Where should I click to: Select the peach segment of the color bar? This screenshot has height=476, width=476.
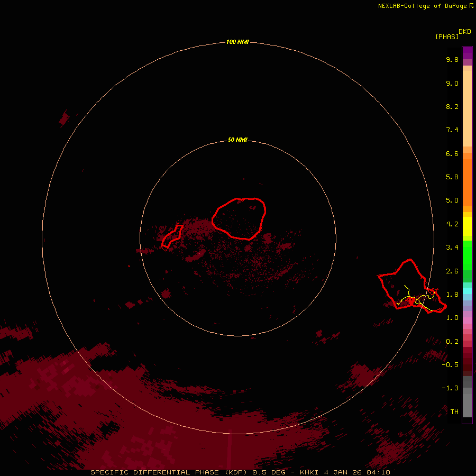[467, 108]
